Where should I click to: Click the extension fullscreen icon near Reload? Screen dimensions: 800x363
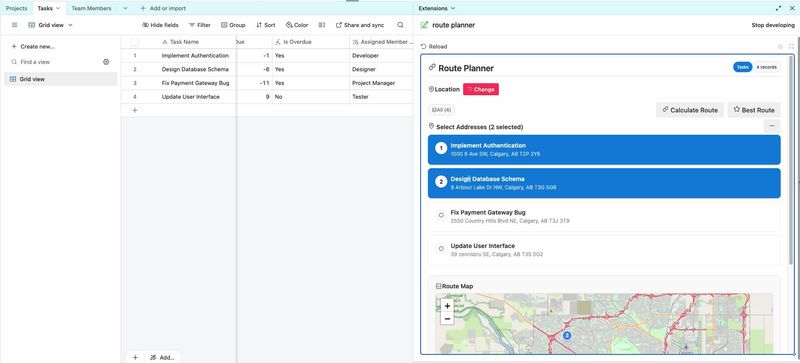tap(791, 46)
